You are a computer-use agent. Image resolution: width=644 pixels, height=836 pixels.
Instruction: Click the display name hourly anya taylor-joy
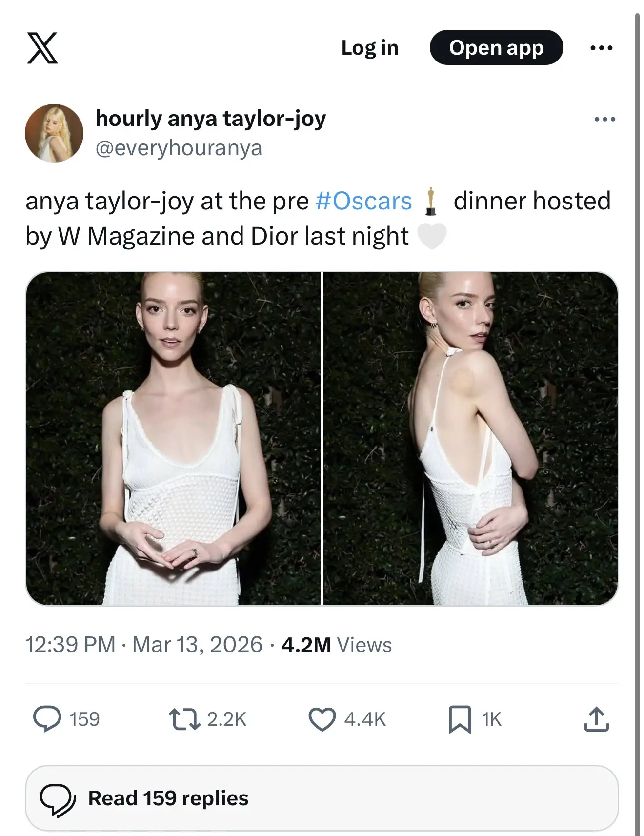(211, 118)
